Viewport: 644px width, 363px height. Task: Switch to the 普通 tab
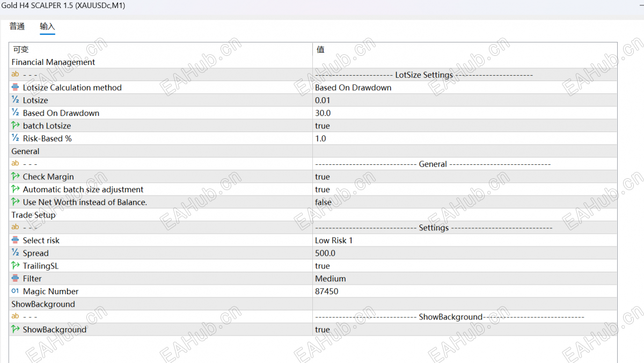[x=17, y=26]
